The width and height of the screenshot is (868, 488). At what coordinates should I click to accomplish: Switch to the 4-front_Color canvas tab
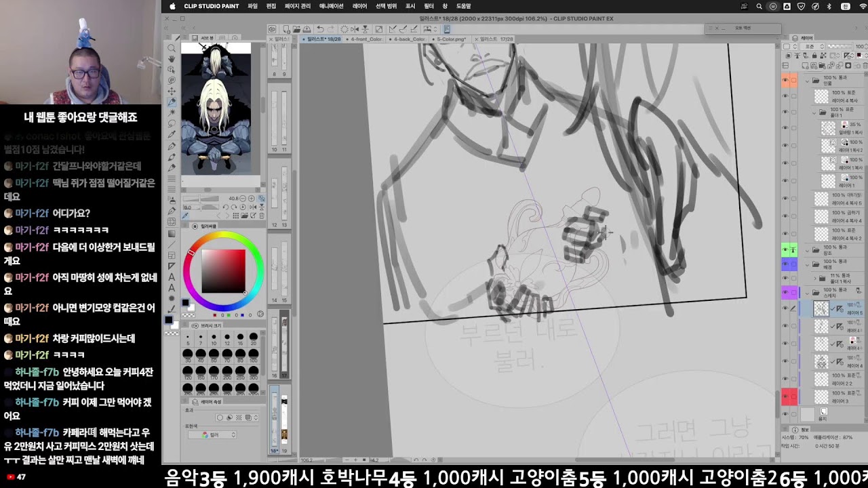[x=366, y=39]
